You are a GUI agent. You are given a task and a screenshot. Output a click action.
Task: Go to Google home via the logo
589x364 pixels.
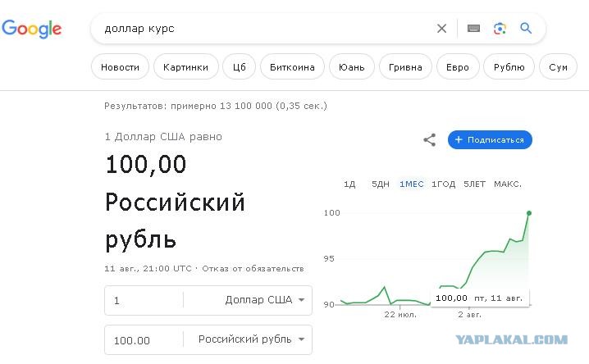[x=31, y=30]
